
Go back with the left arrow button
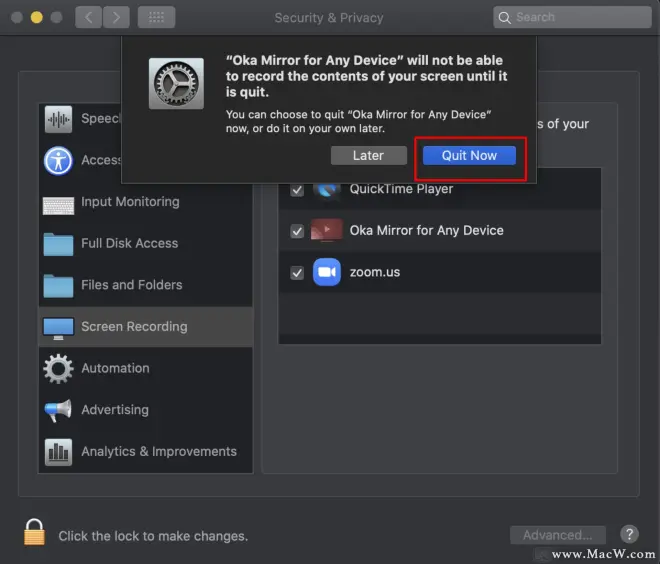click(88, 17)
